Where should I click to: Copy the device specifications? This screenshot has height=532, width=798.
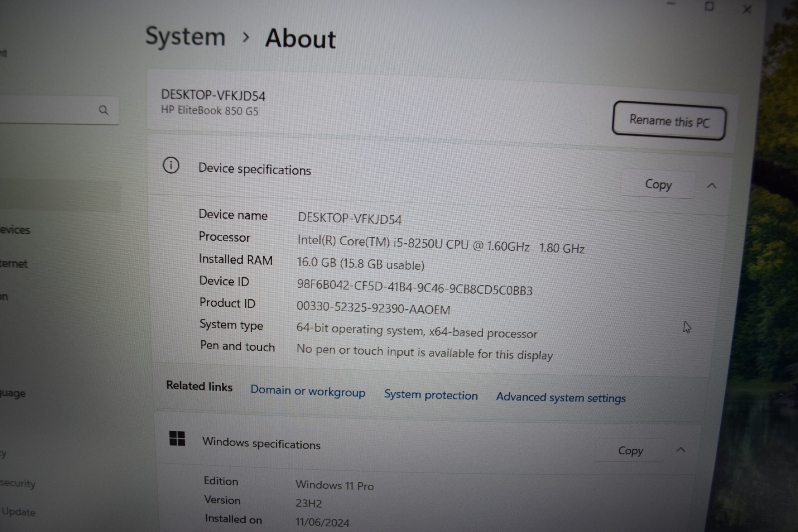click(658, 184)
